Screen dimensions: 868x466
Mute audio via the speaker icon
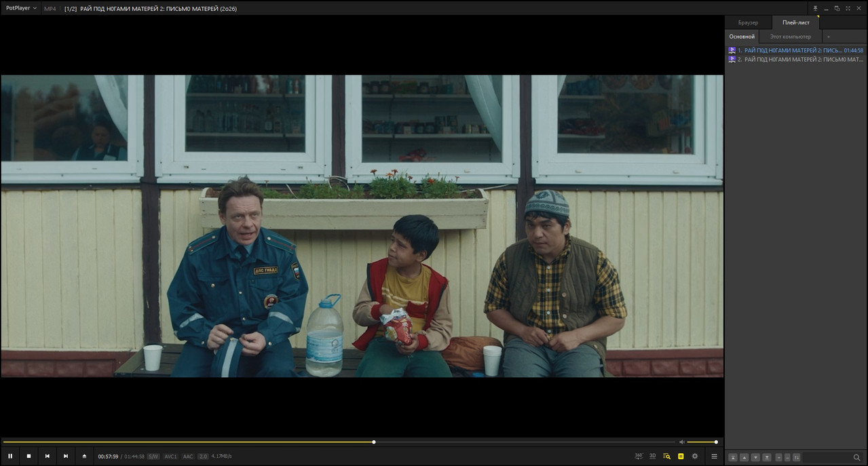click(682, 442)
